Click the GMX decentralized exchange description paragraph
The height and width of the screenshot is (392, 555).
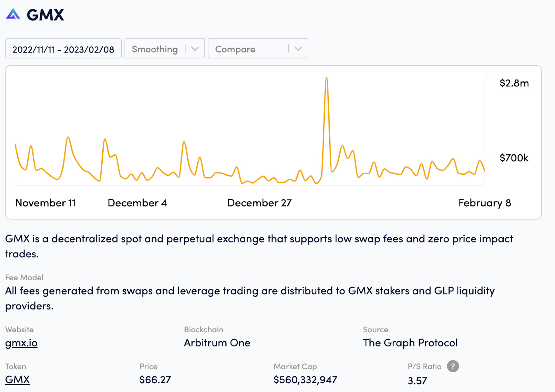point(259,246)
